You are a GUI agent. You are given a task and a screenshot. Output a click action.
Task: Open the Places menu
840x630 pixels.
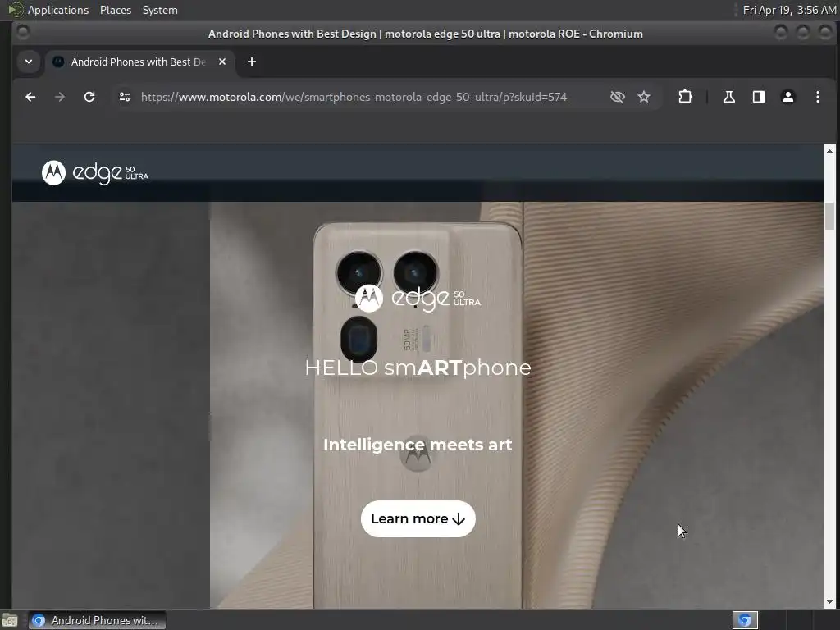click(115, 10)
